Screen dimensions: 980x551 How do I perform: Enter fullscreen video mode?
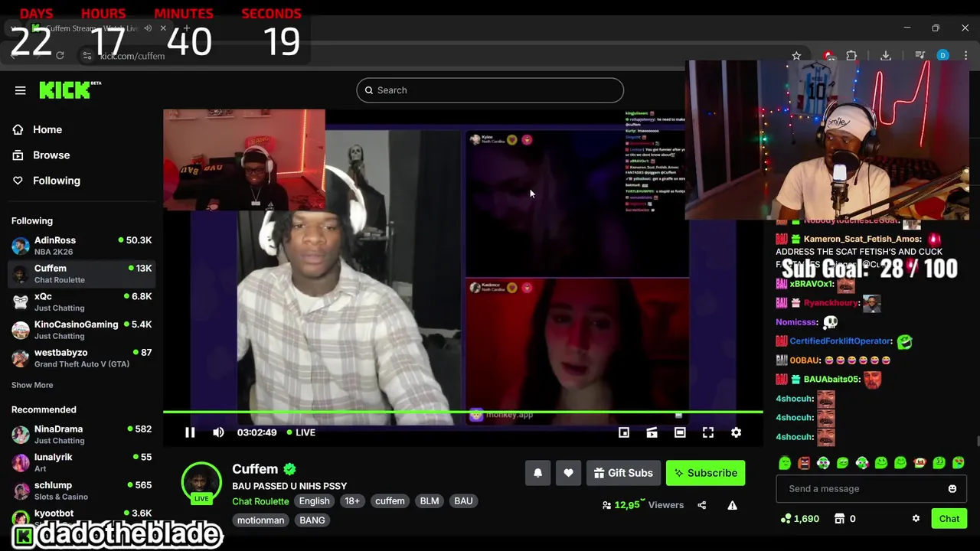point(708,433)
